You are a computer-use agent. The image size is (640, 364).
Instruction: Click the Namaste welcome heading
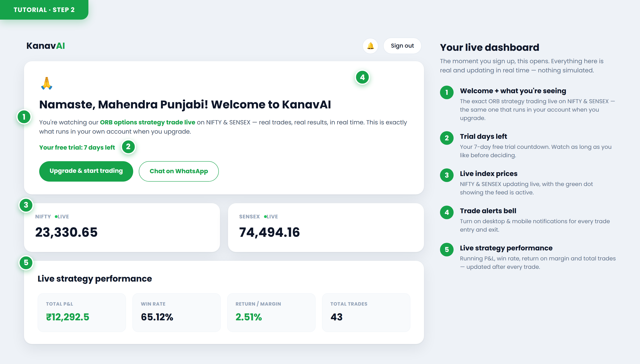(185, 104)
